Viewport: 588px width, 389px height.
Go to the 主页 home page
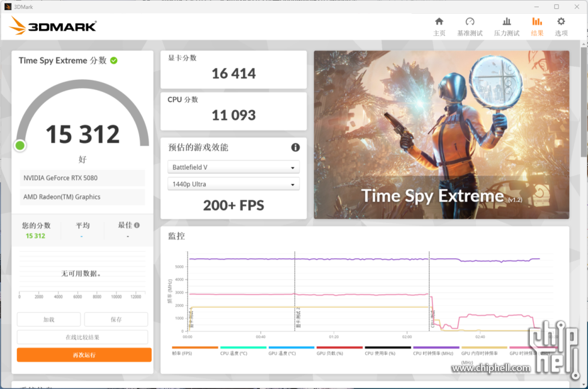click(439, 26)
